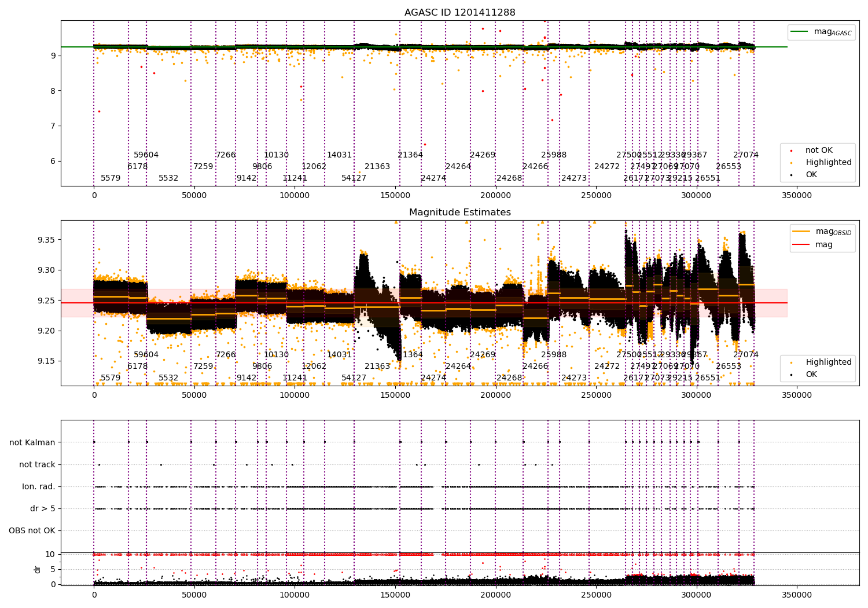
Task: Click x-tick '100000' under the bottom plot
Action: pyautogui.click(x=295, y=595)
